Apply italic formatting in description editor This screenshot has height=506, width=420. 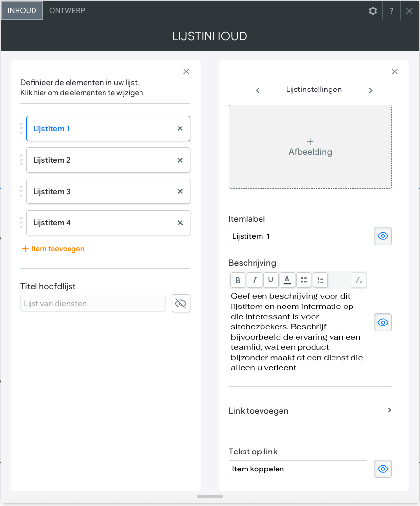tap(254, 280)
